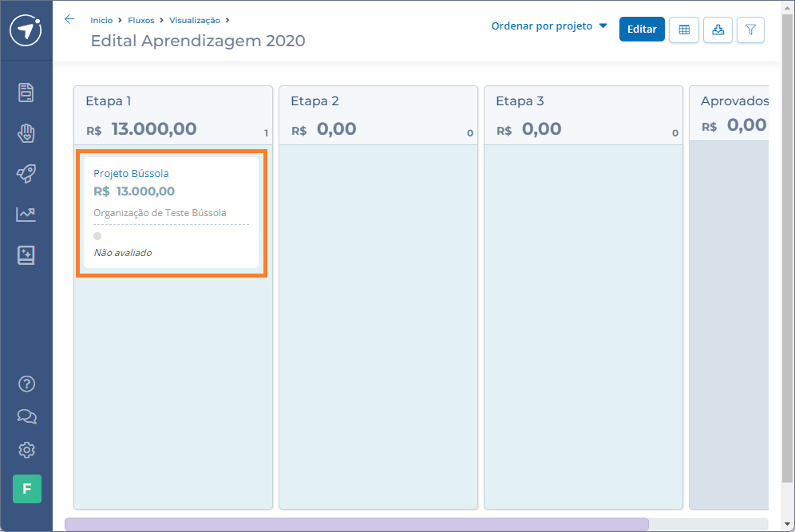Image resolution: width=795 pixels, height=532 pixels.
Task: Click the download export icon button
Action: tap(718, 30)
